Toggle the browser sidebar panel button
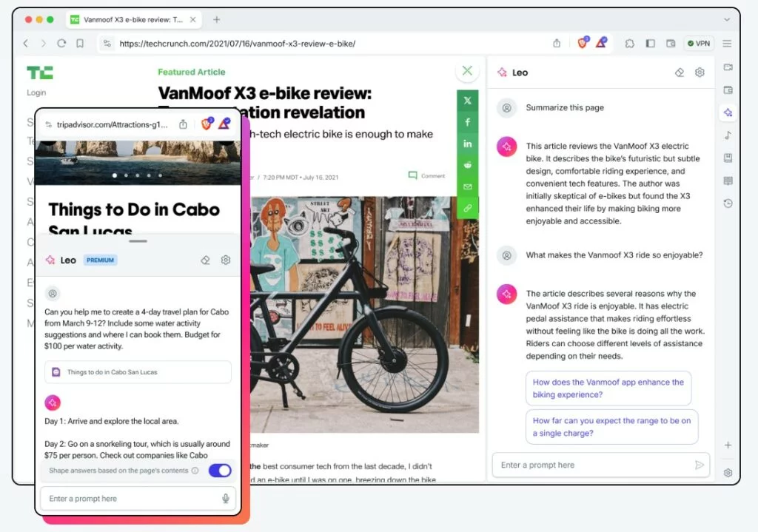This screenshot has width=758, height=532. 650,44
